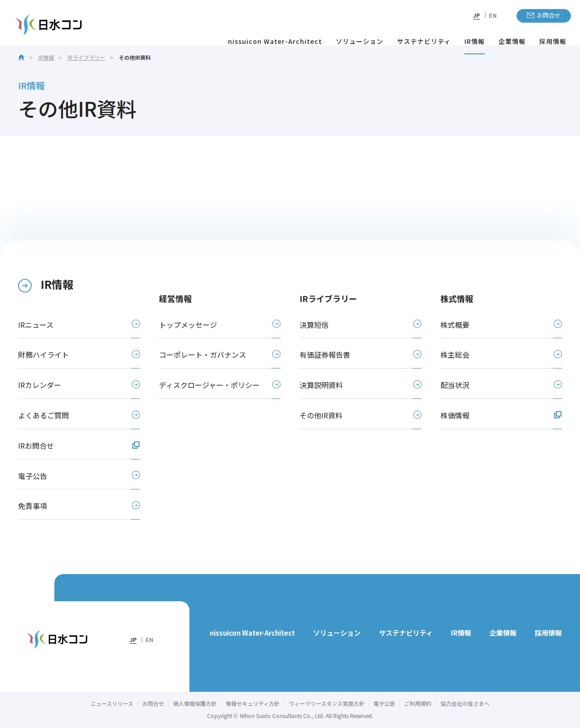Open nissuicon Water-Architect in footer navigation
The image size is (580, 728).
pos(252,633)
